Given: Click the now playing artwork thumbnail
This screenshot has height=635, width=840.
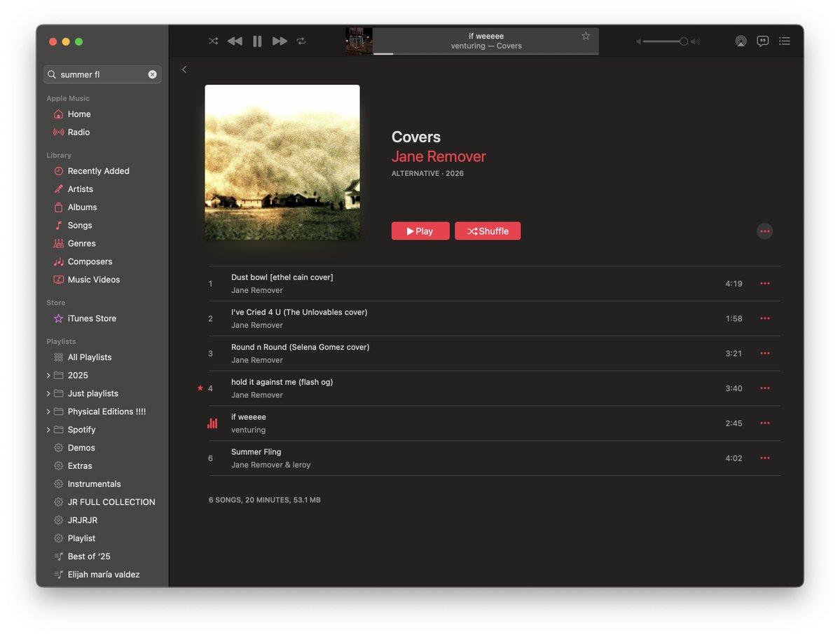Looking at the screenshot, I should point(359,41).
